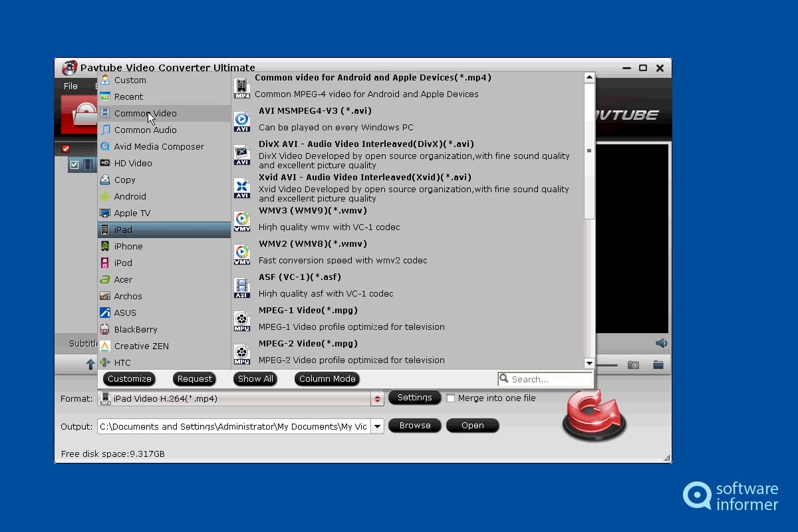Click the Customize button

pos(130,379)
